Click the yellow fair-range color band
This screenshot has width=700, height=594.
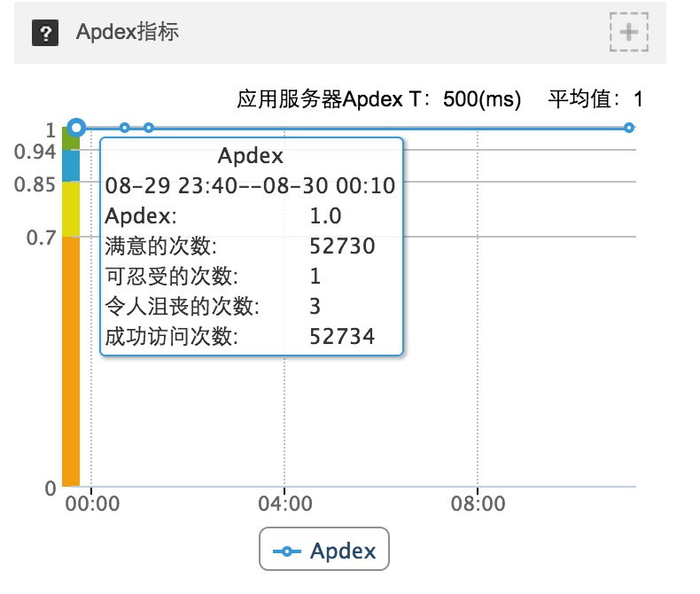pyautogui.click(x=71, y=209)
